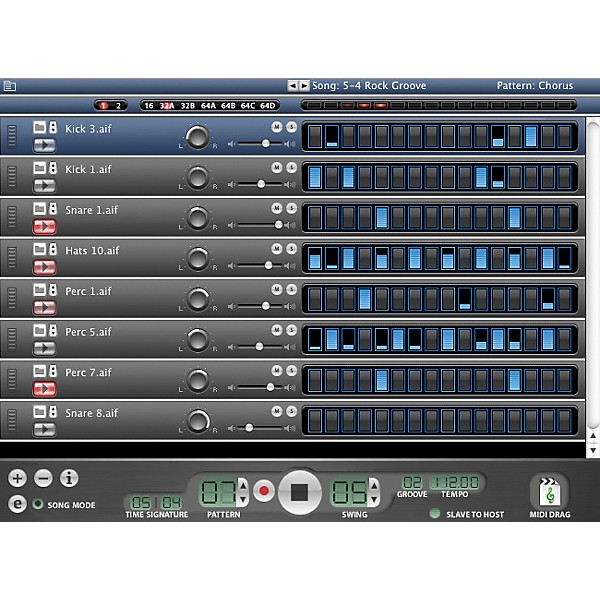600x600 pixels.
Task: Click track handle of Kick 3.aif row
Action: coord(12,136)
